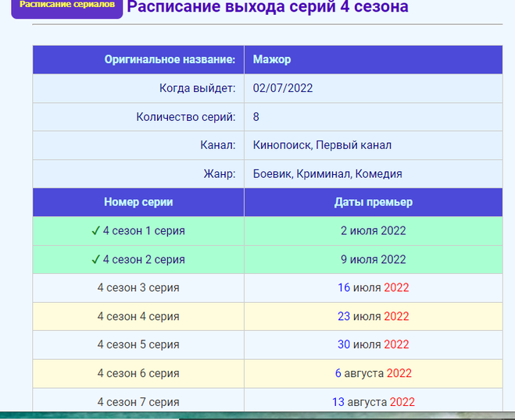Viewport: 515px width, 420px height.
Task: Click the premiere date 13 августа 2022
Action: (x=373, y=402)
